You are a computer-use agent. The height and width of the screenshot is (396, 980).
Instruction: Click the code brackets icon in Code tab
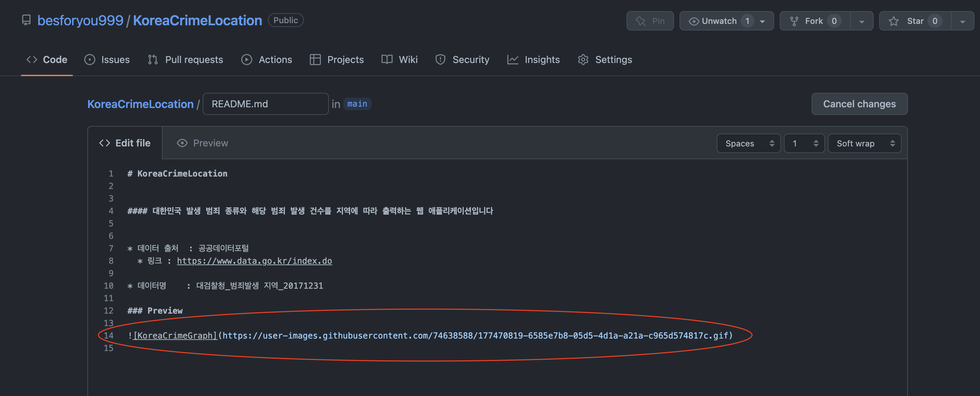point(32,60)
